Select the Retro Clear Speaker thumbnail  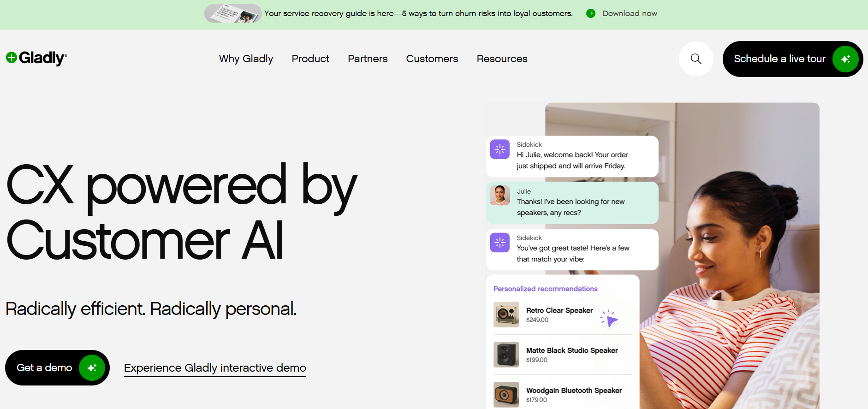(506, 314)
